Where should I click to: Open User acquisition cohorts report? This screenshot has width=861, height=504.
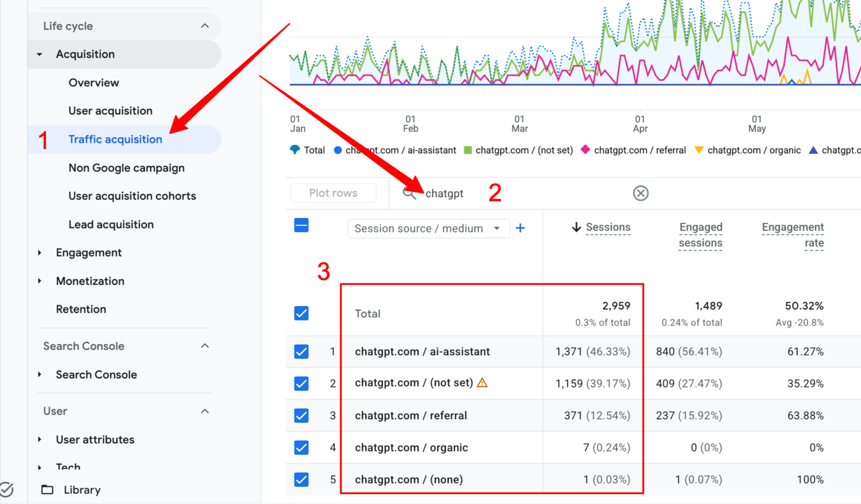(x=132, y=196)
